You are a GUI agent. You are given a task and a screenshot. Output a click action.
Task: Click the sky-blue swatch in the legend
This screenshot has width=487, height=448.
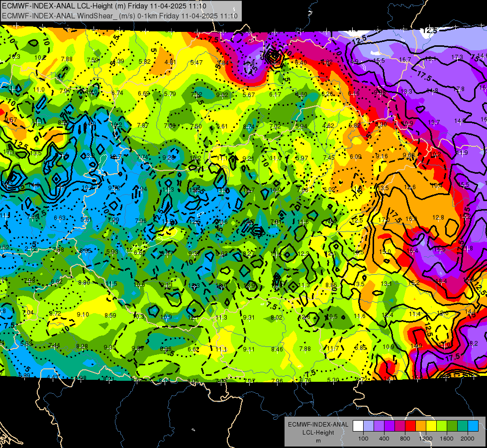click(473, 426)
